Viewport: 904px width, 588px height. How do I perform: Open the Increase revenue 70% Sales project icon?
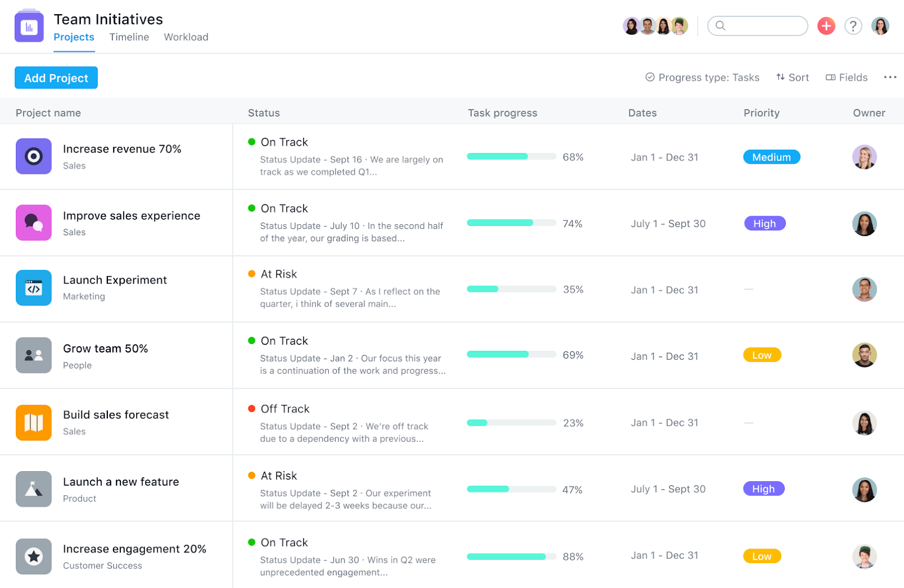[x=33, y=156]
